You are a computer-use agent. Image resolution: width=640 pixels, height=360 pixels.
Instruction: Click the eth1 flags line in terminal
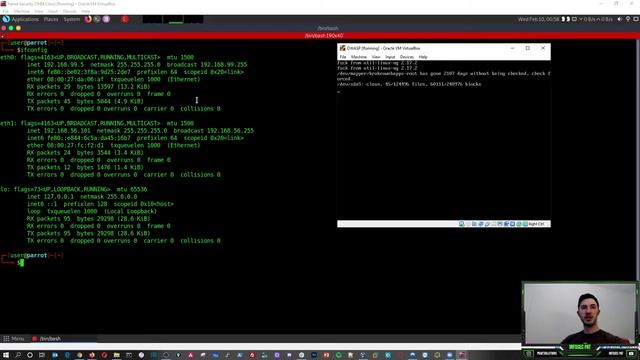pos(97,123)
